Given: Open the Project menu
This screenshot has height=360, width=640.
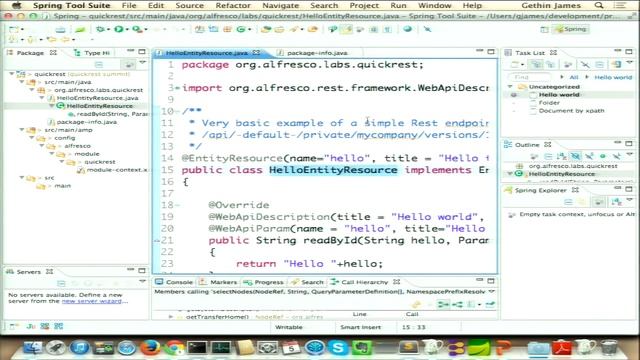Looking at the screenshot, I should click(364, 5).
